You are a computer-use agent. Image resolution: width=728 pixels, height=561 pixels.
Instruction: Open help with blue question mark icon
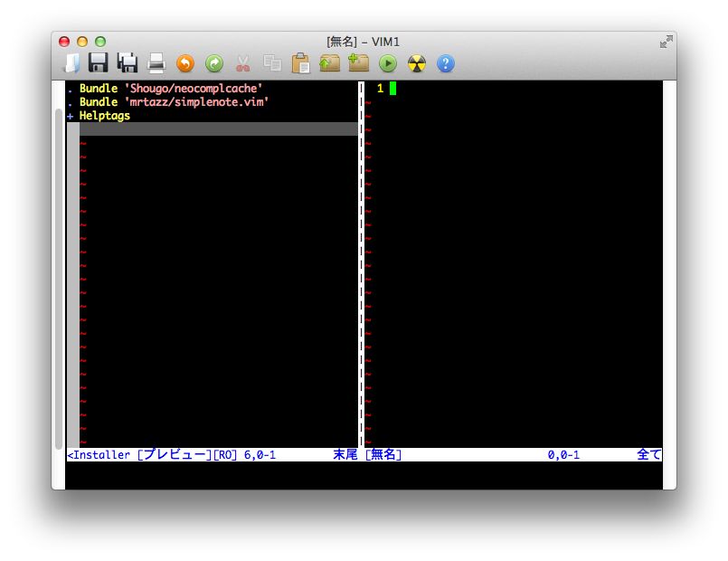(445, 63)
